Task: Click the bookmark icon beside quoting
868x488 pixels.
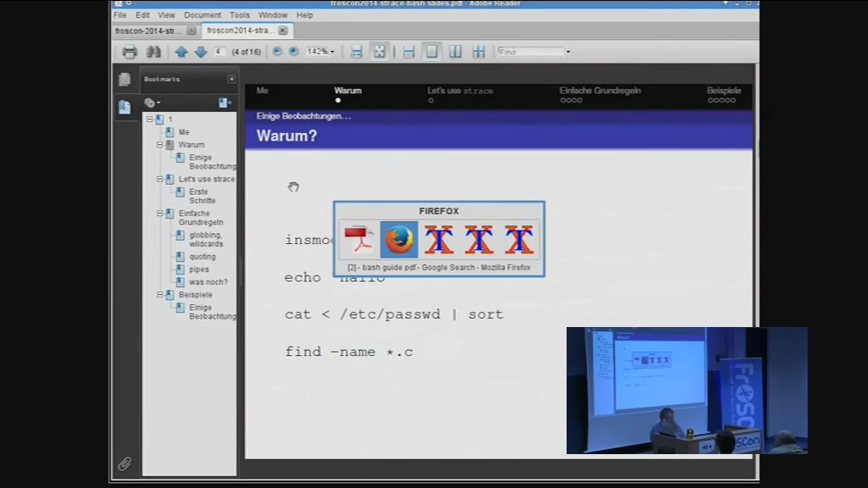Action: pos(181,256)
